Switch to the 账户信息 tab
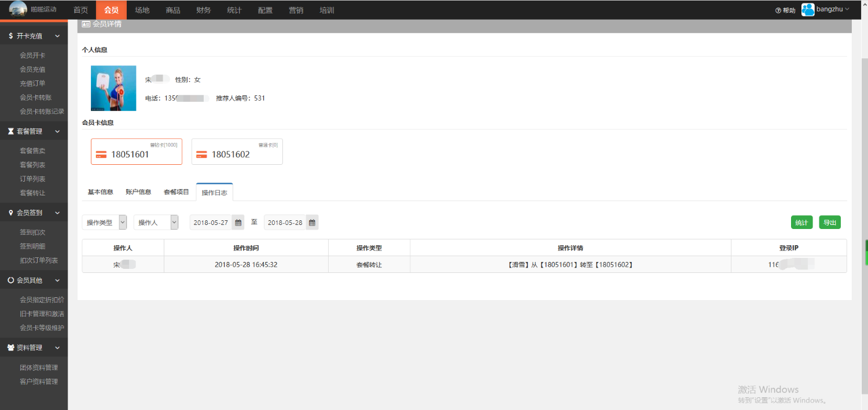The image size is (868, 410). click(x=138, y=192)
